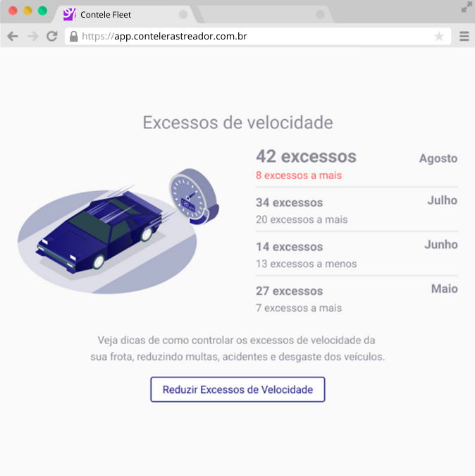The width and height of the screenshot is (475, 476).
Task: Click the fullscreen arrows icon
Action: coord(467,7)
